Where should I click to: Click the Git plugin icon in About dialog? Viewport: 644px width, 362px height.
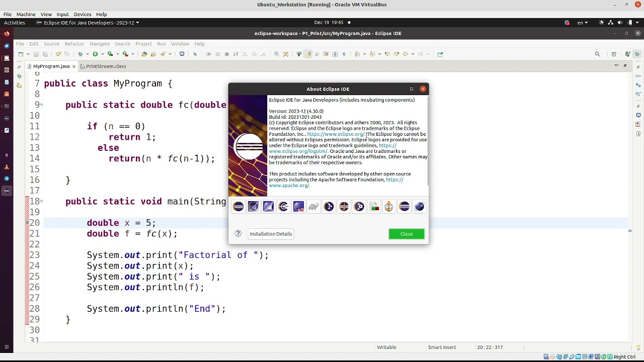tap(329, 207)
